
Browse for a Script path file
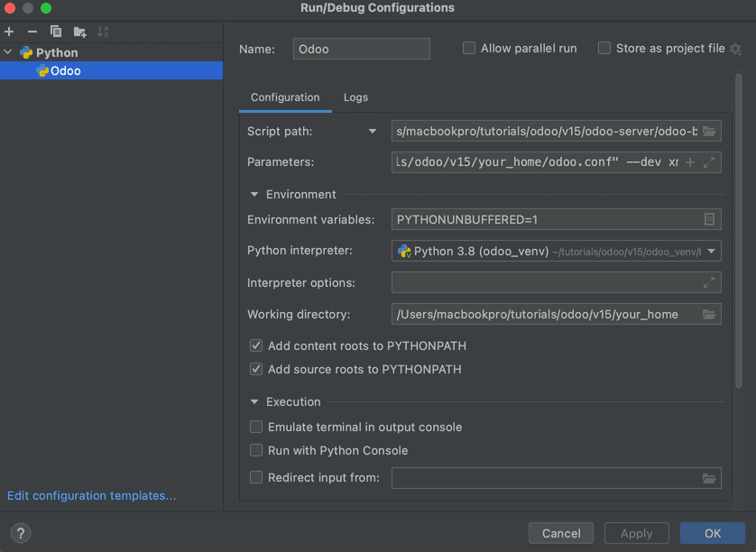tap(709, 131)
